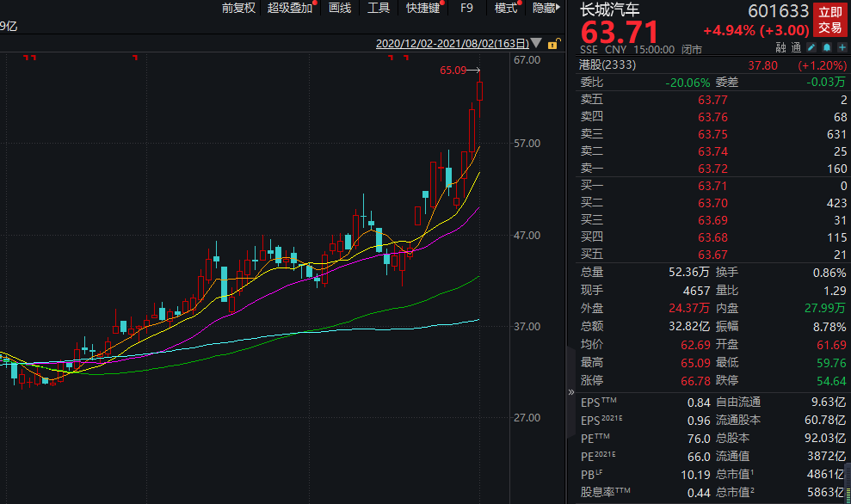Viewport: 851px width, 504px height.
Task: Click the bell alert icon
Action: [826, 49]
